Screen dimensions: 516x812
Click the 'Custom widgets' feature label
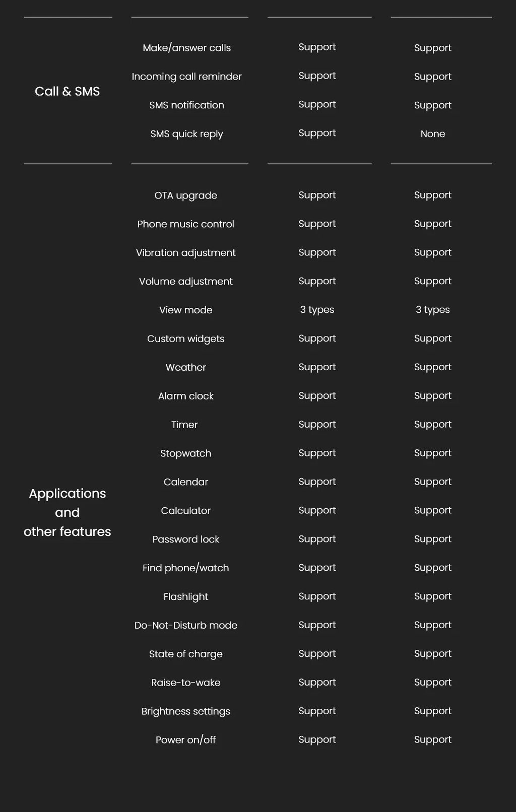tap(185, 339)
